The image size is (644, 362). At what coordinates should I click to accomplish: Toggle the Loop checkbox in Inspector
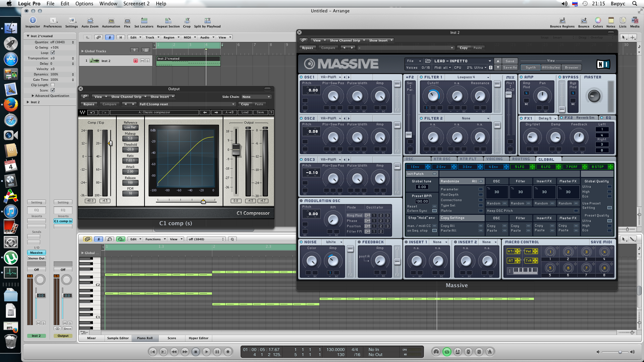click(x=53, y=53)
